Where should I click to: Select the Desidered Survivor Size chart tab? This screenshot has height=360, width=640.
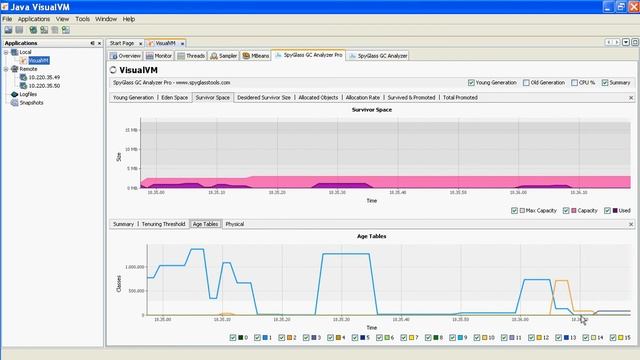[264, 98]
